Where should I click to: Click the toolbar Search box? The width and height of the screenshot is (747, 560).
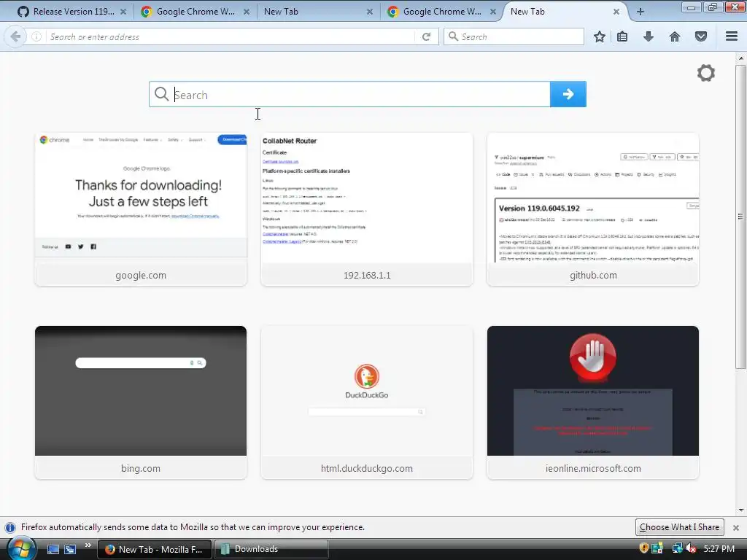tap(514, 36)
